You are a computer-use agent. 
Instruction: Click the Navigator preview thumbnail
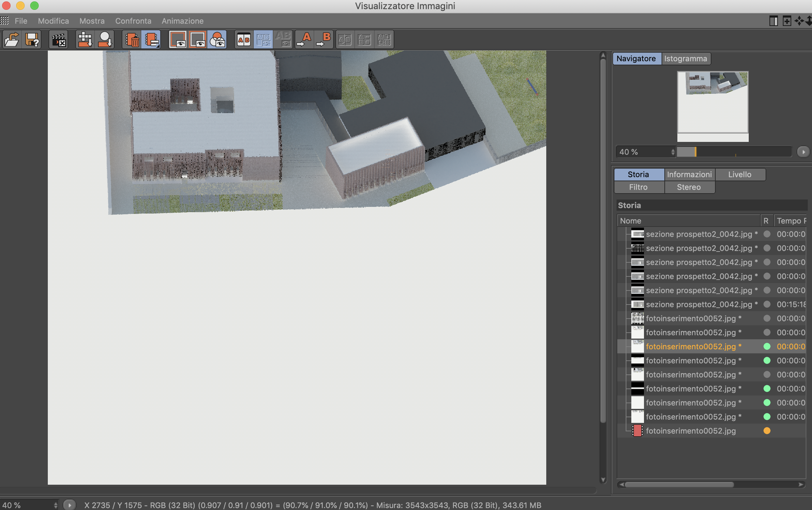pos(713,102)
